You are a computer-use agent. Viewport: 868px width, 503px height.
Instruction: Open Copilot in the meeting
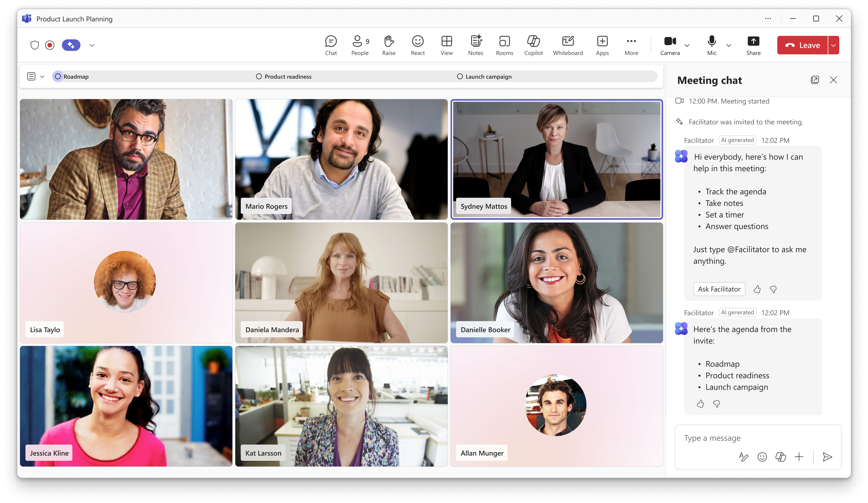click(533, 45)
